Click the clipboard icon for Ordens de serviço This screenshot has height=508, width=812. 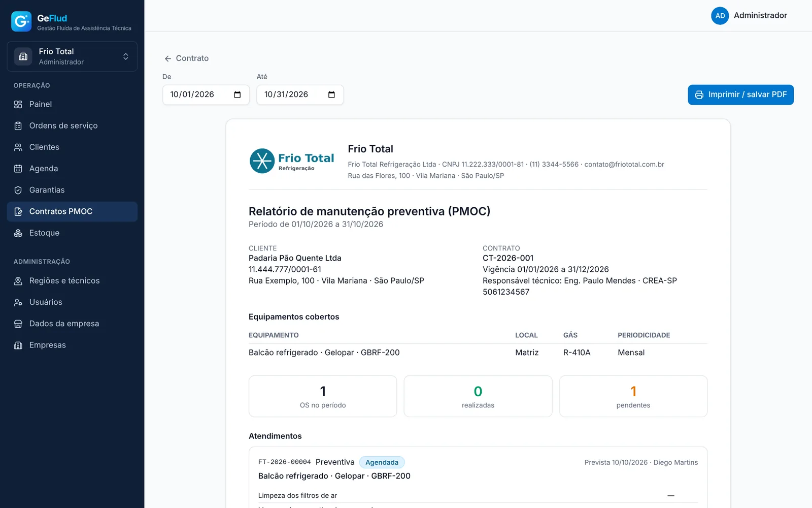click(x=18, y=125)
